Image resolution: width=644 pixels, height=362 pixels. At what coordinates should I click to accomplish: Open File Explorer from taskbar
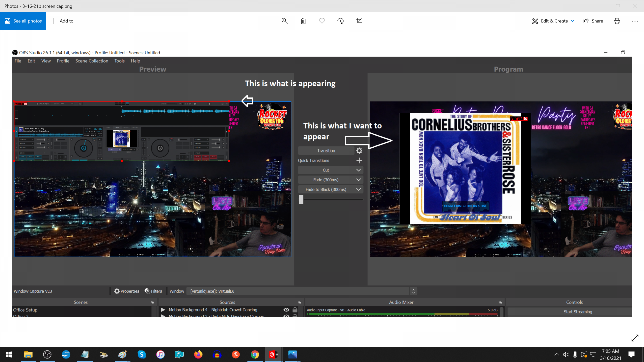click(28, 355)
